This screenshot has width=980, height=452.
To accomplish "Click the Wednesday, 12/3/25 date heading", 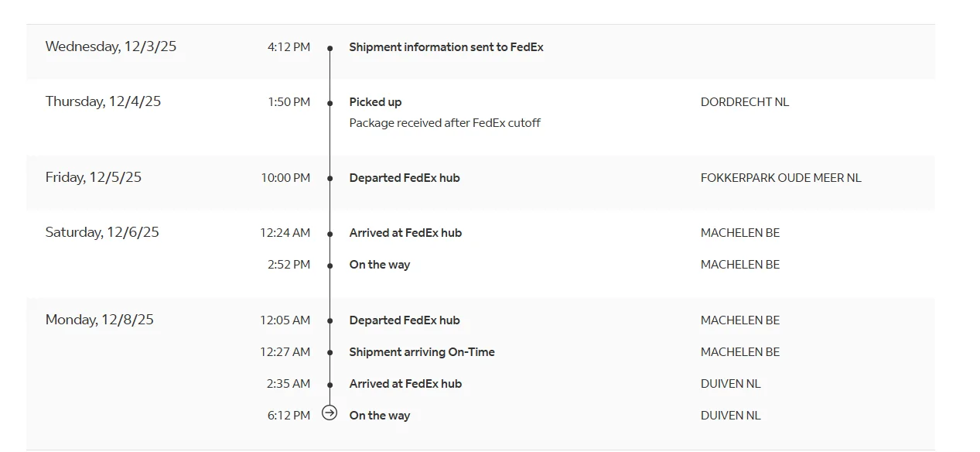I will pyautogui.click(x=111, y=46).
